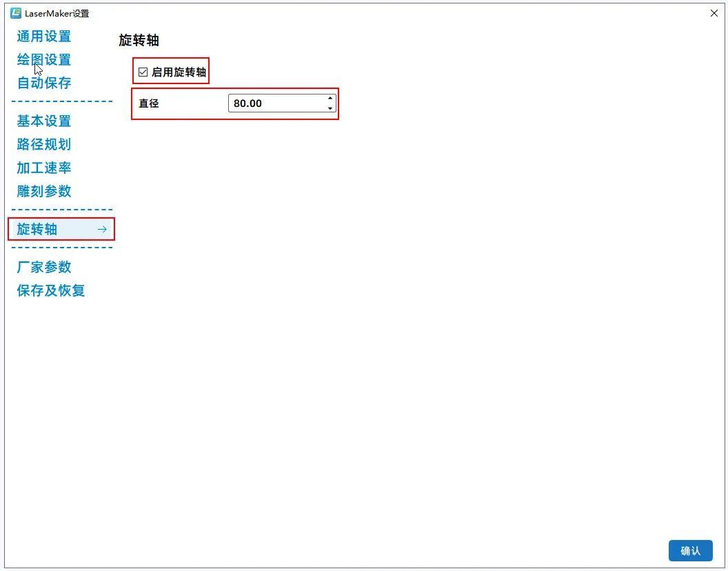Switch to 绘图设置 section
This screenshot has height=571, width=728.
point(44,60)
